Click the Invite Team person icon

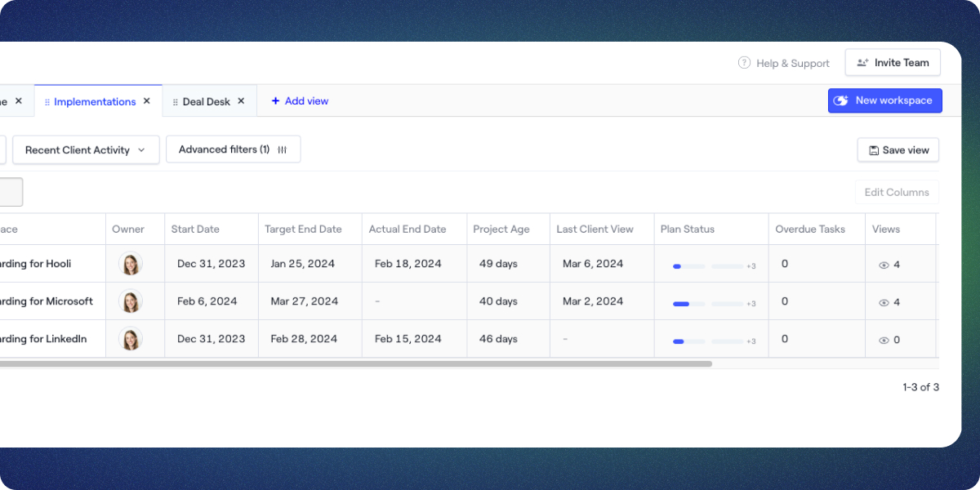[862, 63]
